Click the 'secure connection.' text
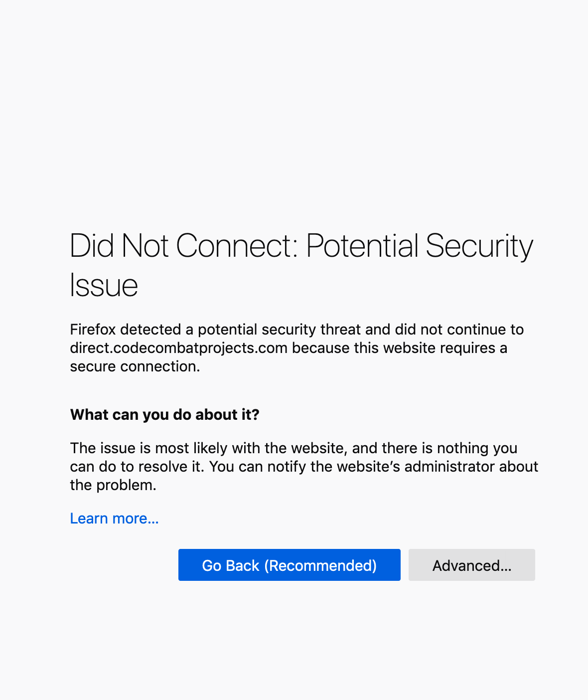The width and height of the screenshot is (588, 700). point(135,366)
